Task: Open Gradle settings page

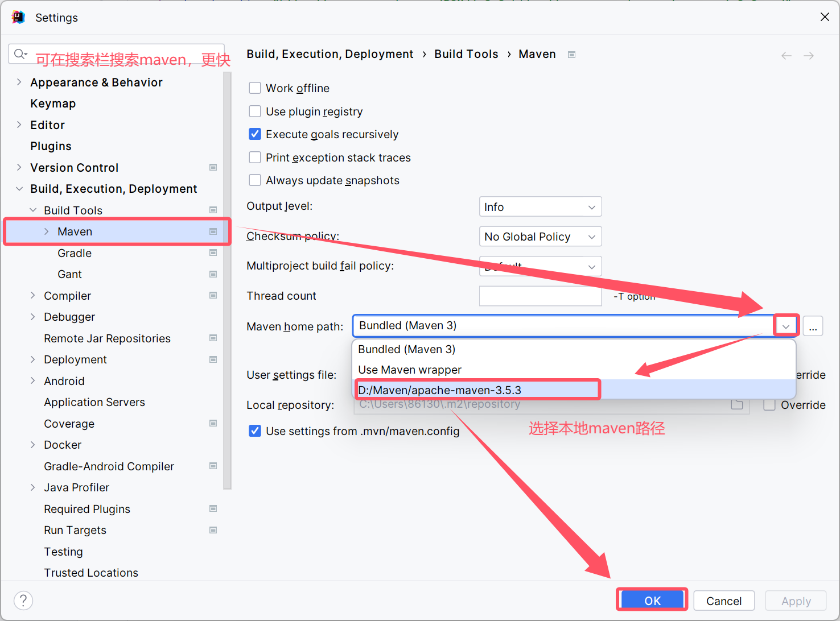Action: click(x=75, y=253)
